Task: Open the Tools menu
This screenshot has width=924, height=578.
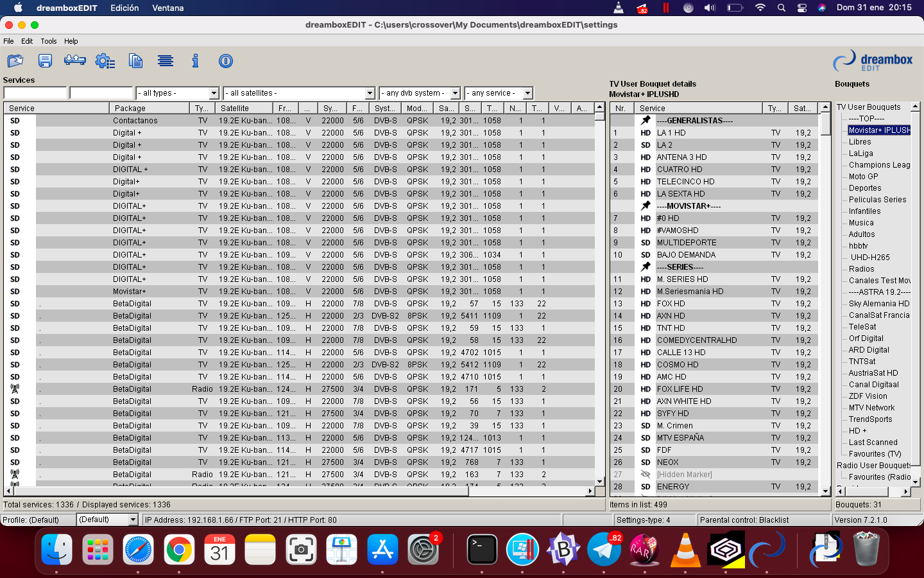Action: coord(49,41)
